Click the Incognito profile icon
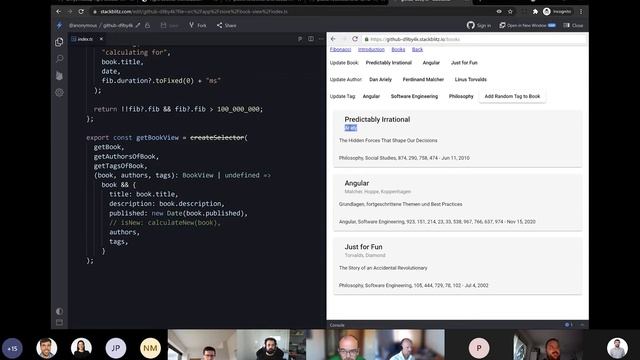The image size is (640, 360). click(x=557, y=11)
